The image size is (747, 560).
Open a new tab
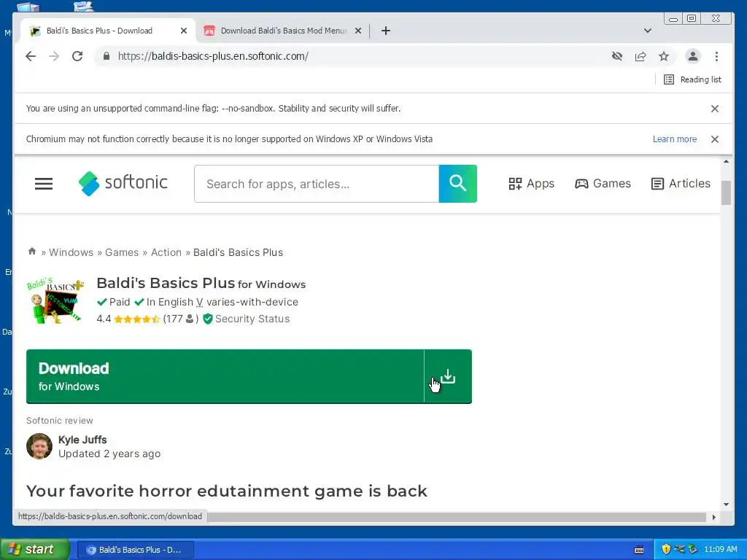[x=386, y=31]
